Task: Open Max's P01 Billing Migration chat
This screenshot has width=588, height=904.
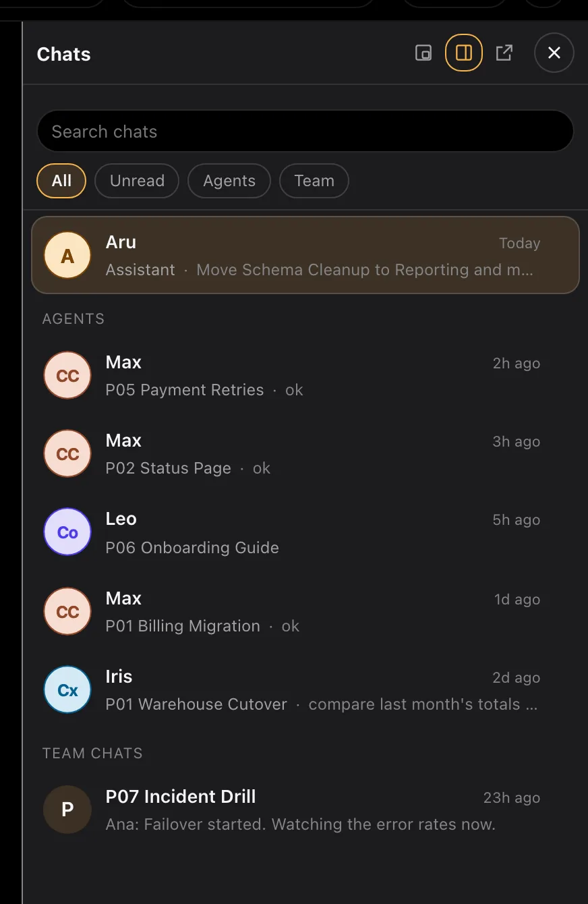Action: click(x=305, y=611)
